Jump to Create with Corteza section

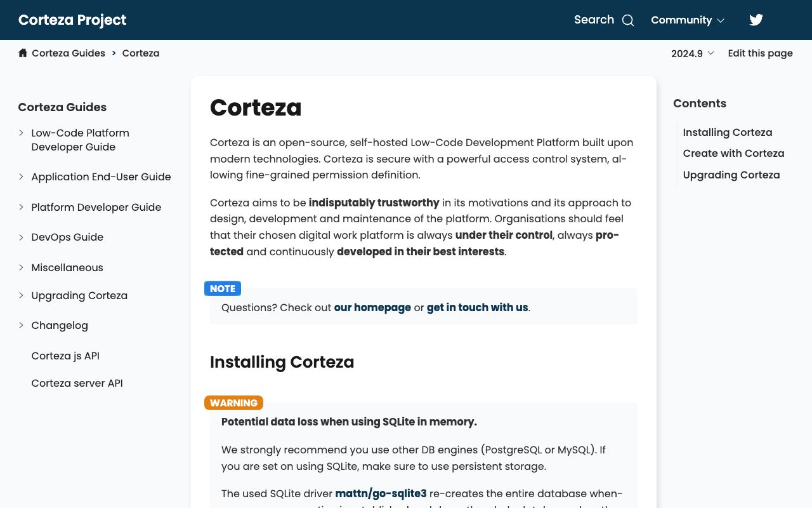(x=733, y=153)
